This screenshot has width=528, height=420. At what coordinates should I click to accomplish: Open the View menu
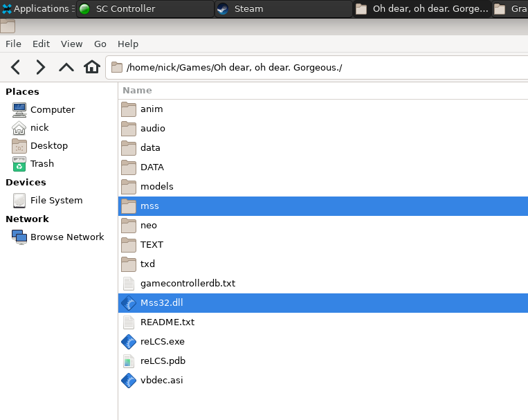click(x=71, y=44)
